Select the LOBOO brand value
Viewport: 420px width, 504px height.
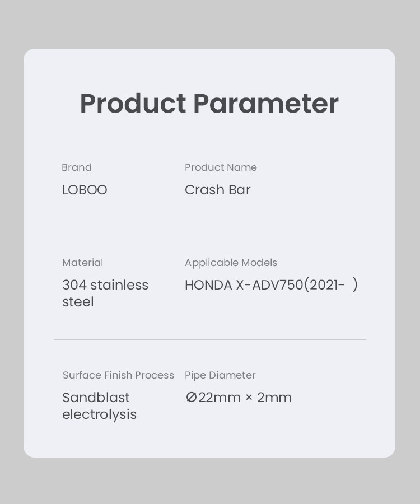[x=85, y=190]
